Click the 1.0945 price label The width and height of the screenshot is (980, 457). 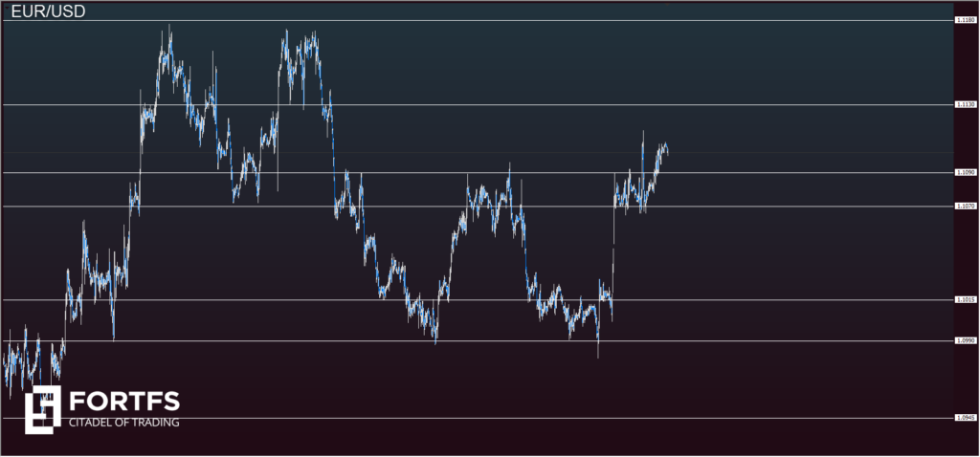tap(965, 417)
